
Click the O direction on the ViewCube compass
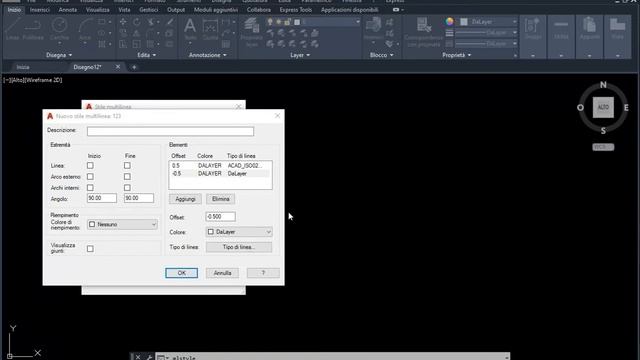[x=580, y=108]
